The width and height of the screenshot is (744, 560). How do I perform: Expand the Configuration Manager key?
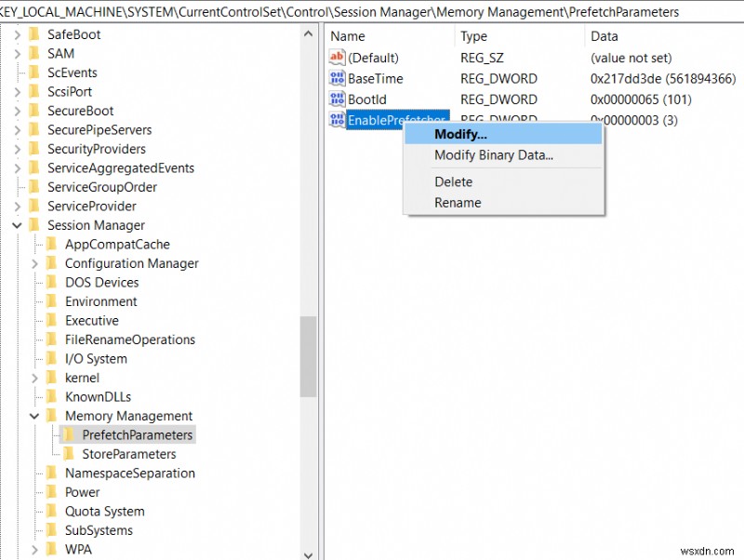[x=34, y=263]
